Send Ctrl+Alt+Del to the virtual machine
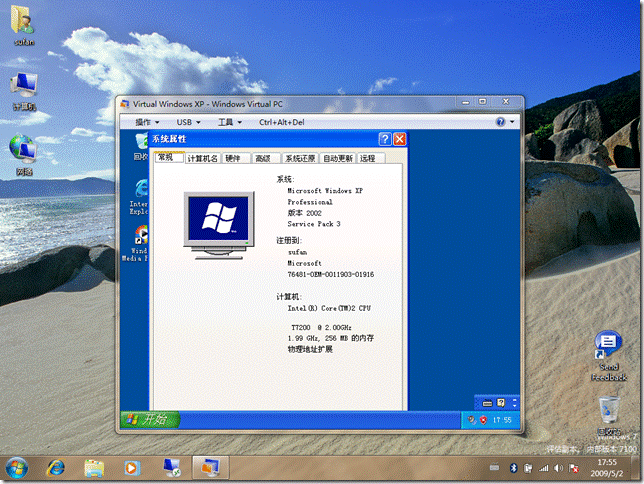The height and width of the screenshot is (484, 644). (x=282, y=122)
